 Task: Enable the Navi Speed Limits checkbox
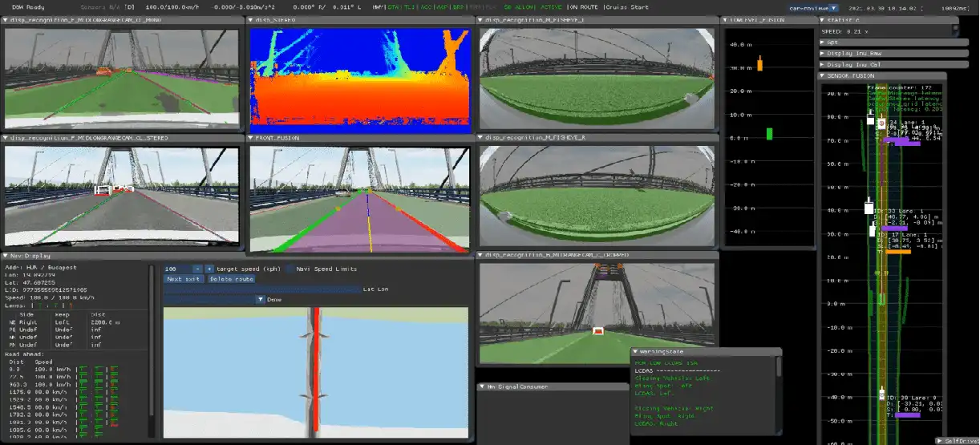pyautogui.click(x=290, y=269)
